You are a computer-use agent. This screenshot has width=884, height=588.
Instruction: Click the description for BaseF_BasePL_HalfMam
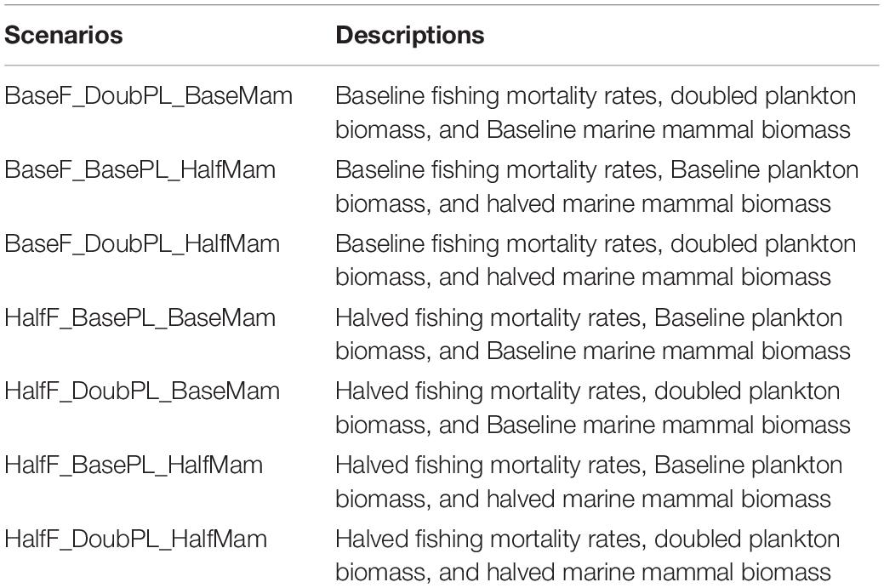click(597, 186)
